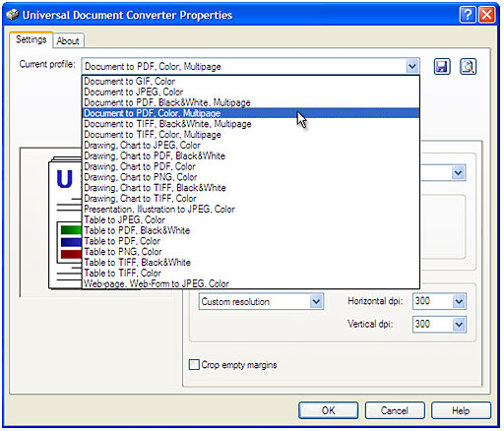This screenshot has width=504, height=431.
Task: Select the Settings tab
Action: [31, 39]
